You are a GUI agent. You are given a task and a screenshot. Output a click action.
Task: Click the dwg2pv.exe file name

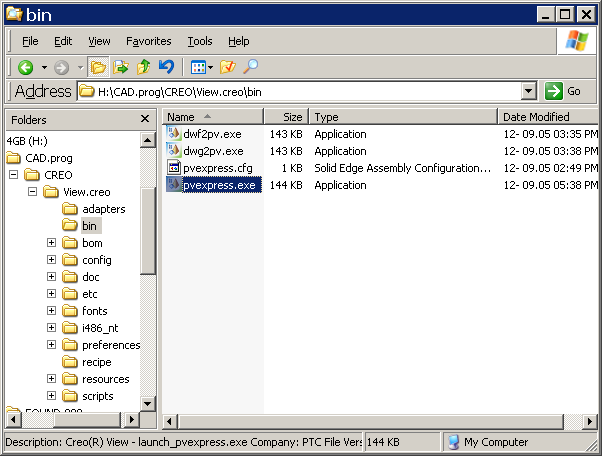point(213,151)
